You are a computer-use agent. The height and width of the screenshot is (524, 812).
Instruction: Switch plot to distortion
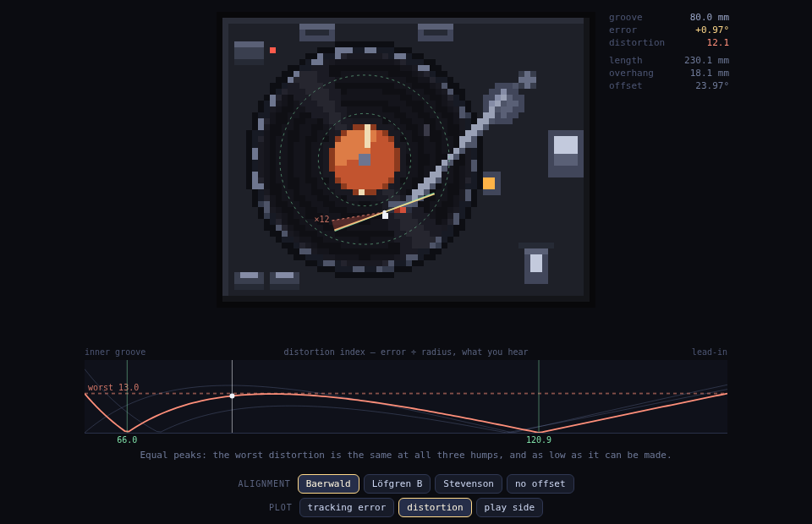(435, 507)
